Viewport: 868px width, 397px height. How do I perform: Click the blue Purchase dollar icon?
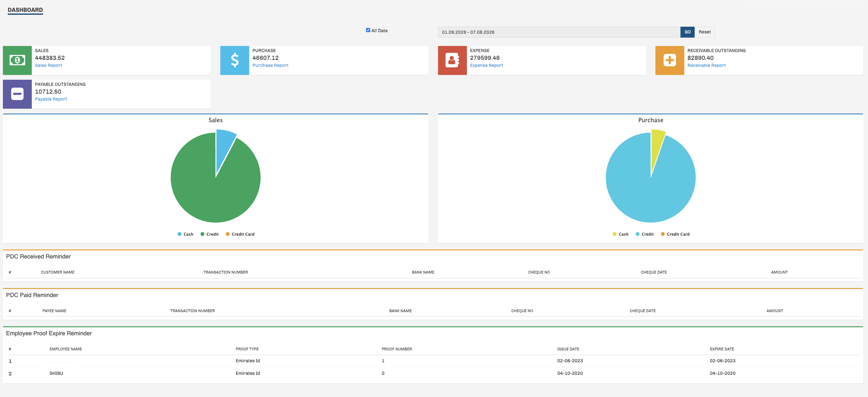click(x=234, y=60)
